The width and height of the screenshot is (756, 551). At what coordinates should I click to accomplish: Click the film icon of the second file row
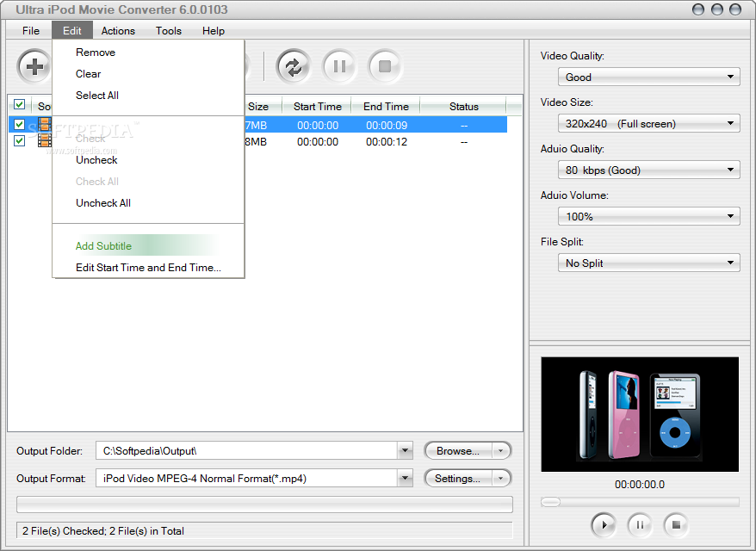(45, 140)
